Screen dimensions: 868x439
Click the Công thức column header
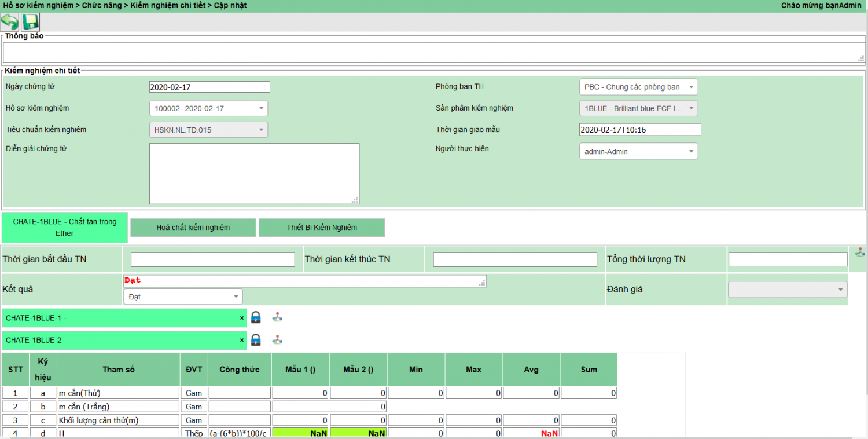point(240,370)
